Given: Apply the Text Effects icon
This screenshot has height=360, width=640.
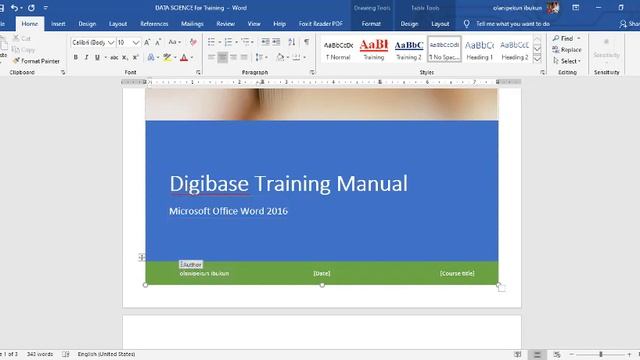Looking at the screenshot, I should click(x=151, y=58).
